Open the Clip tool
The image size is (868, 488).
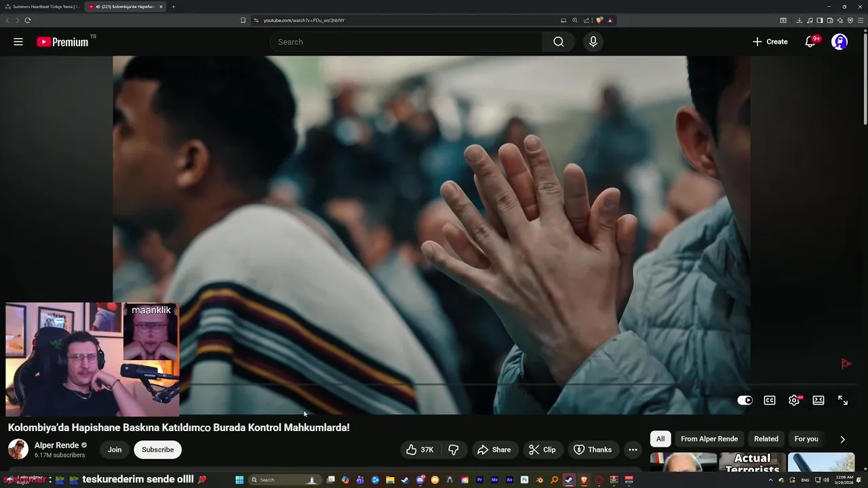542,449
